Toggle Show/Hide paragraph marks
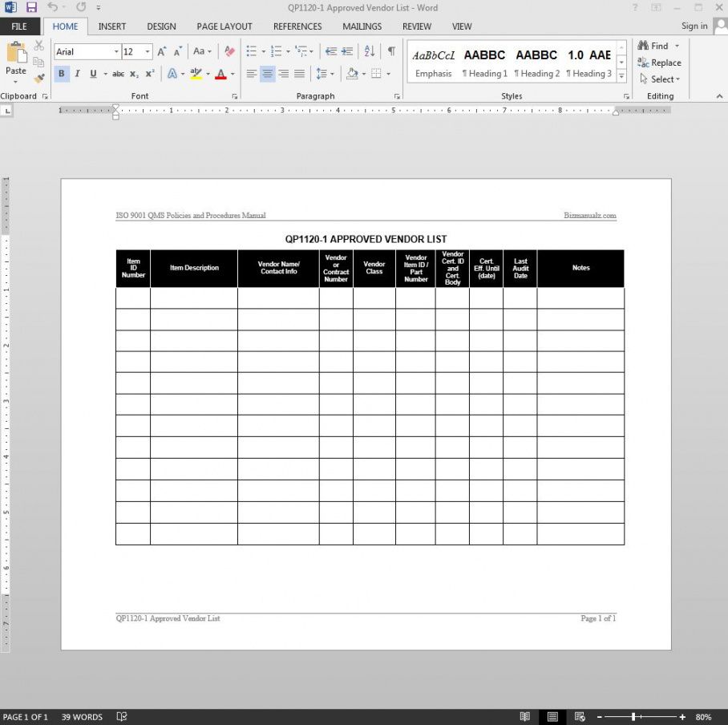728x725 pixels. [391, 51]
